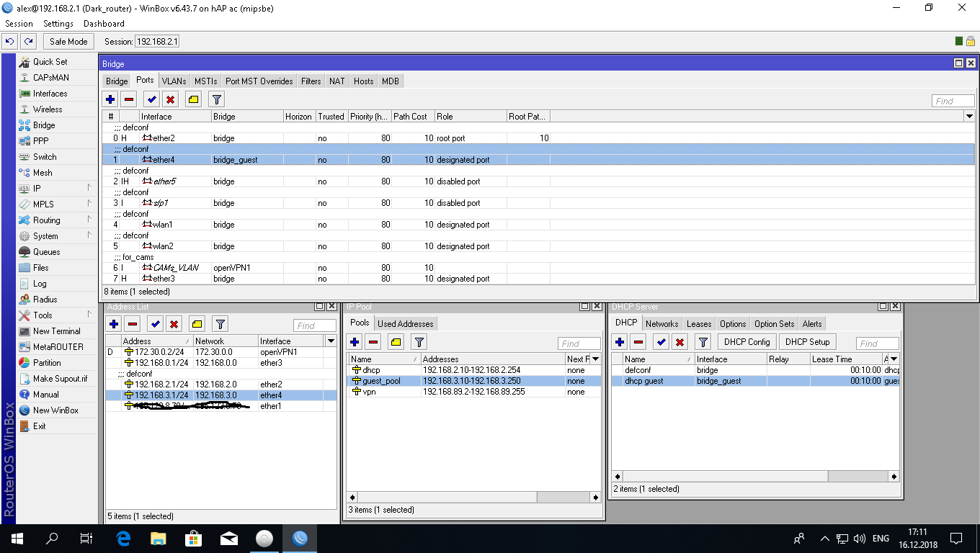Select 192.168.2.1/24 address row
This screenshot has width=980, height=553.
pos(220,385)
